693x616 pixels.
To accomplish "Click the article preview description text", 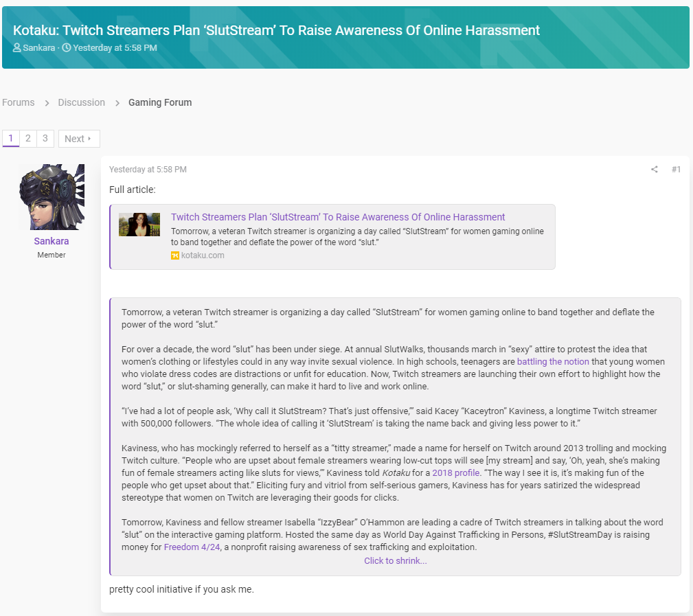I will click(357, 236).
